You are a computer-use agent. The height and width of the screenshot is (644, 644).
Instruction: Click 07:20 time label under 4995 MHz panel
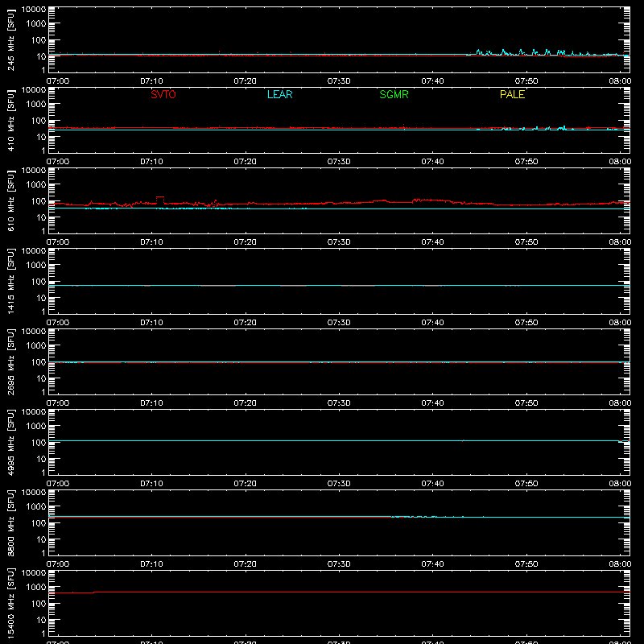click(x=246, y=484)
